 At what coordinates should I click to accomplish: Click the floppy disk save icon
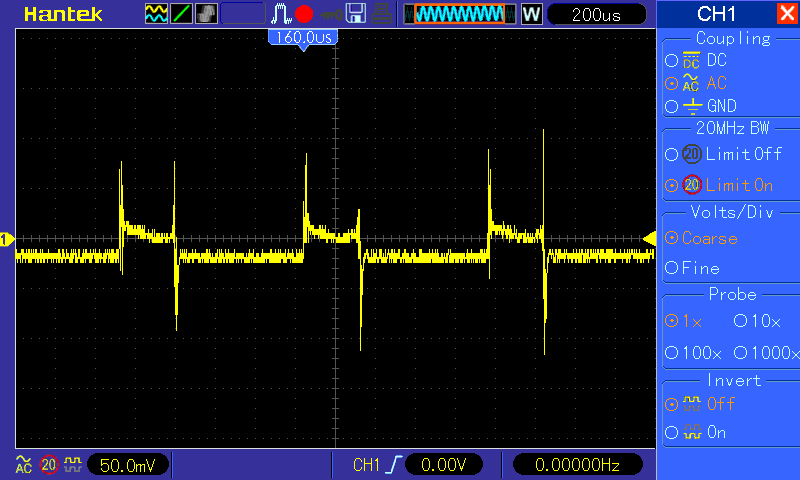[356, 14]
